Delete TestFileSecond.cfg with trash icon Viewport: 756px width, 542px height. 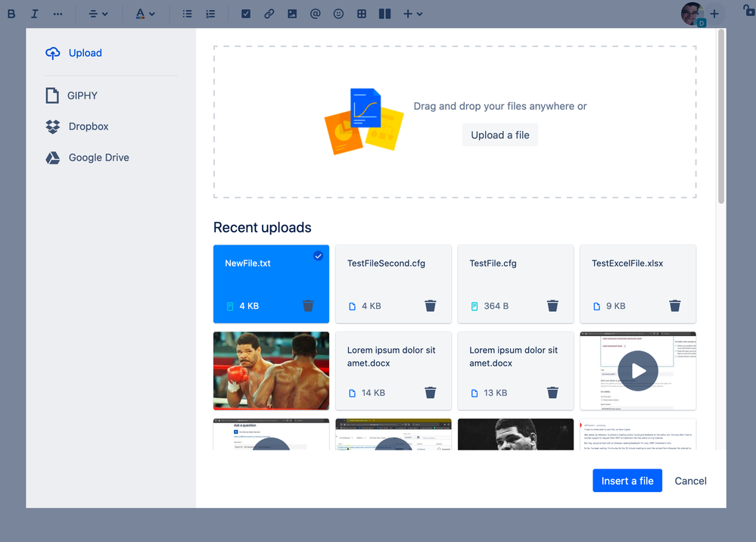pyautogui.click(x=431, y=306)
